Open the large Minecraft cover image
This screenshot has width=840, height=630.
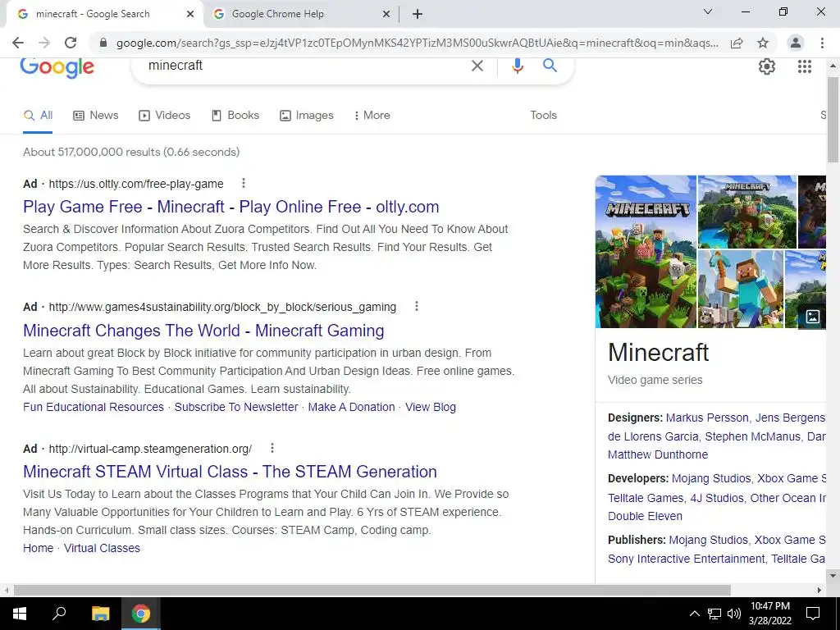pos(646,252)
